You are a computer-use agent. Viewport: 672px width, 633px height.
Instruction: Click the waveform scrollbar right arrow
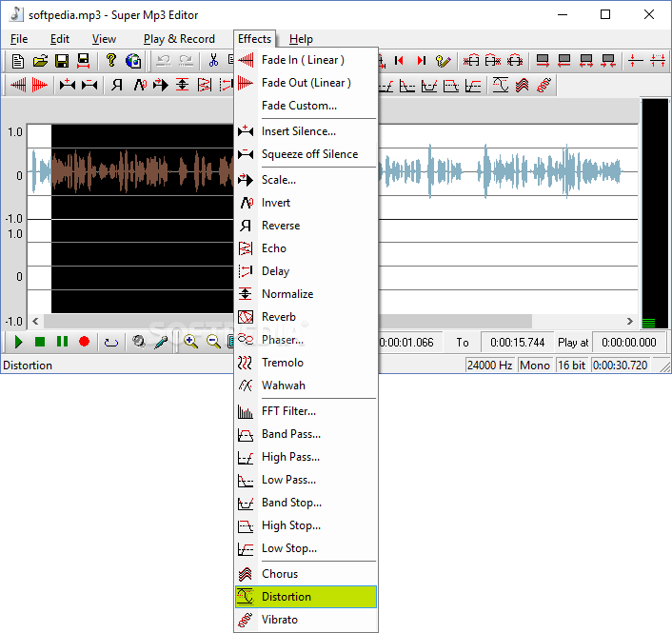point(629,321)
